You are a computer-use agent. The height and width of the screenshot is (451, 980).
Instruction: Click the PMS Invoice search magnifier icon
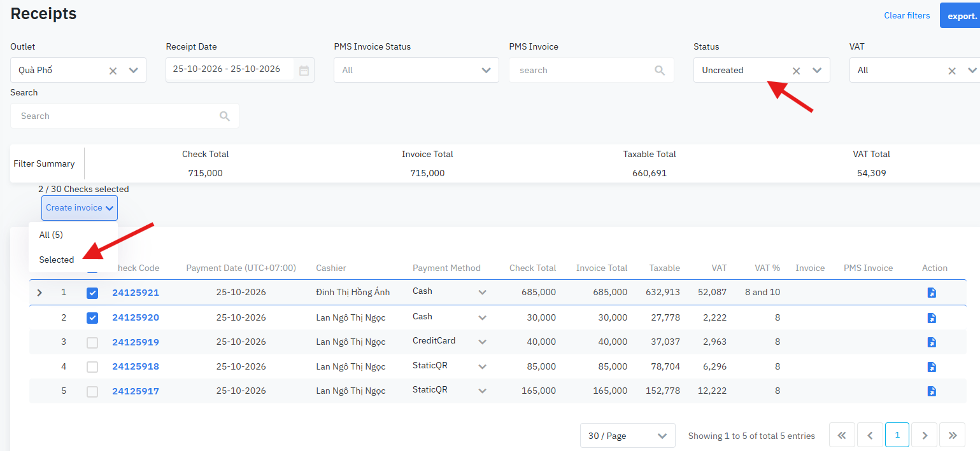coord(660,70)
